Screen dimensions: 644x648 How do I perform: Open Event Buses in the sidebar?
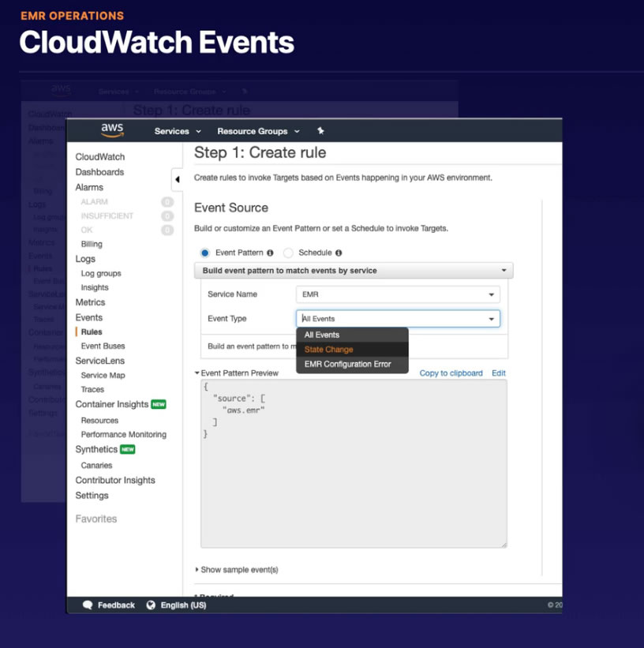pos(103,346)
